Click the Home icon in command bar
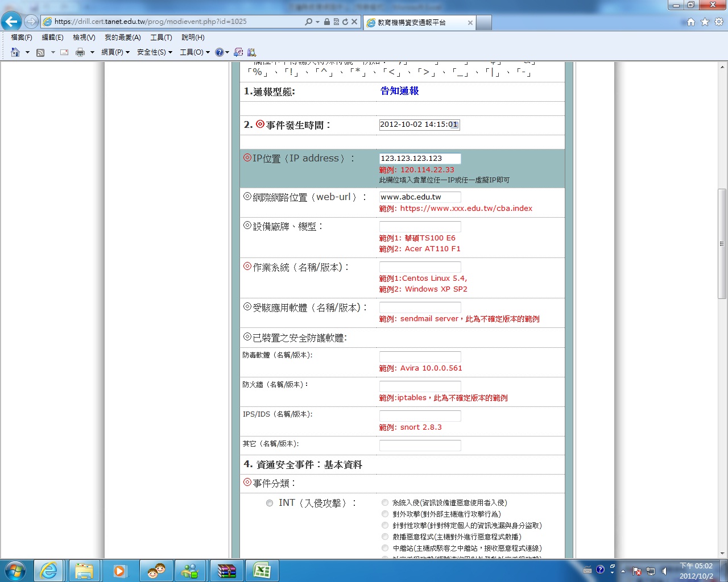 [15, 52]
